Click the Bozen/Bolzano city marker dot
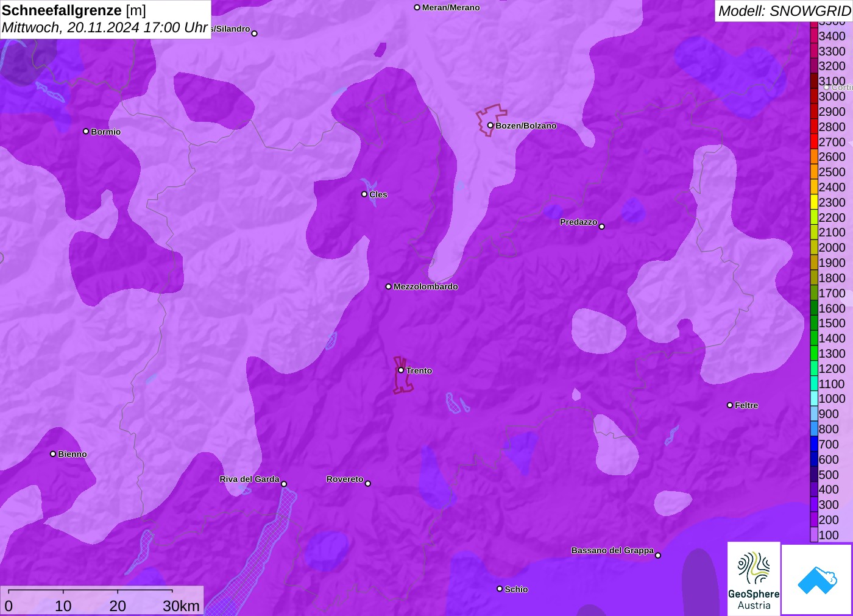 point(490,126)
